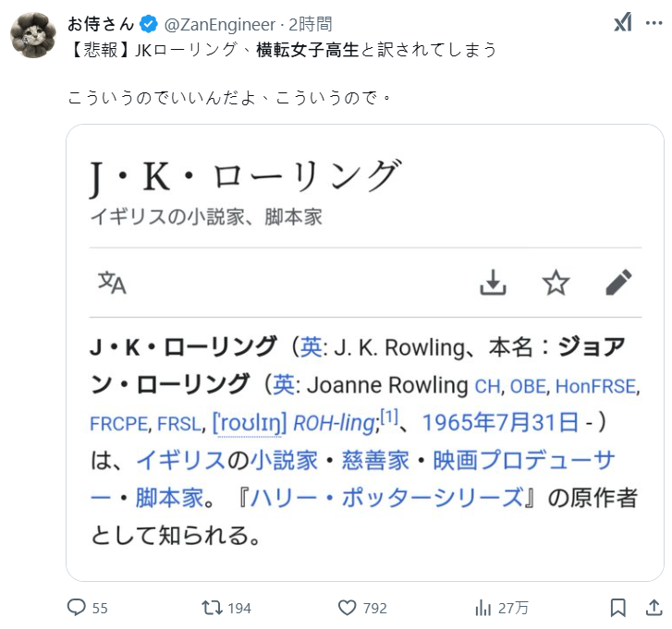Click the お侍さん display name
The width and height of the screenshot is (672, 629).
[101, 24]
